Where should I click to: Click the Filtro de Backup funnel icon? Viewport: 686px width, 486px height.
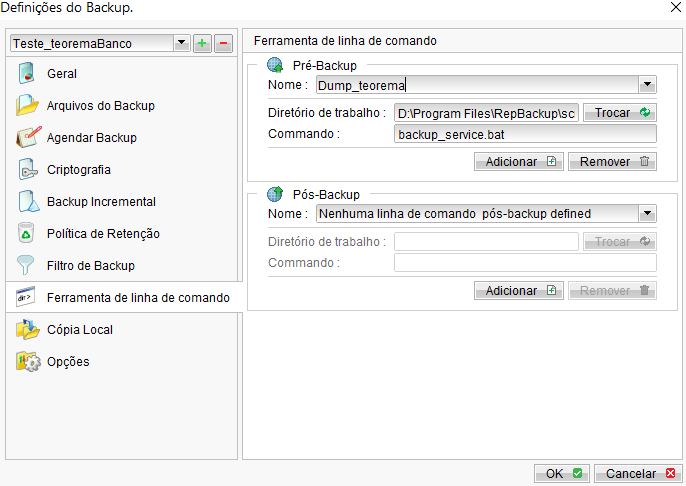point(25,265)
